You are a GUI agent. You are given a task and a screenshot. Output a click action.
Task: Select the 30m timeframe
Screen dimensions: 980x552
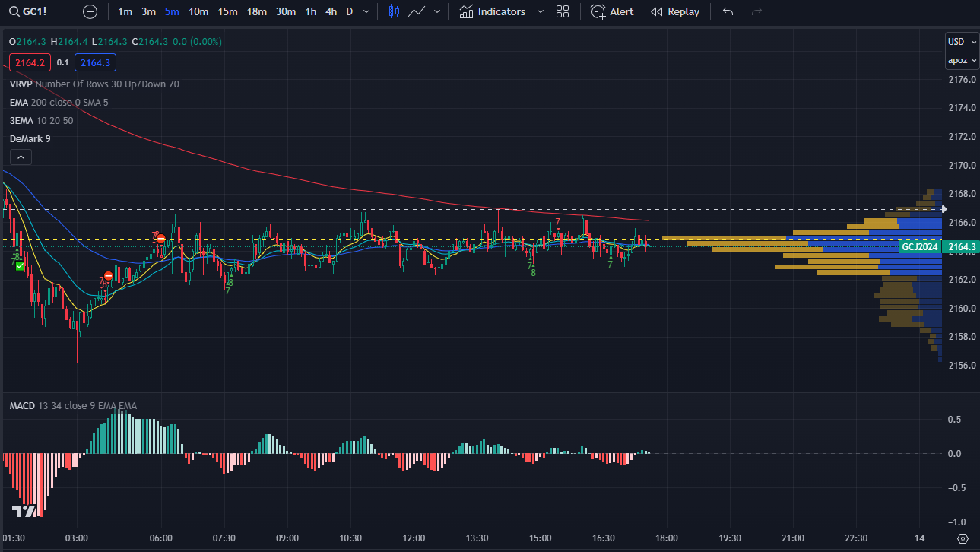(286, 11)
